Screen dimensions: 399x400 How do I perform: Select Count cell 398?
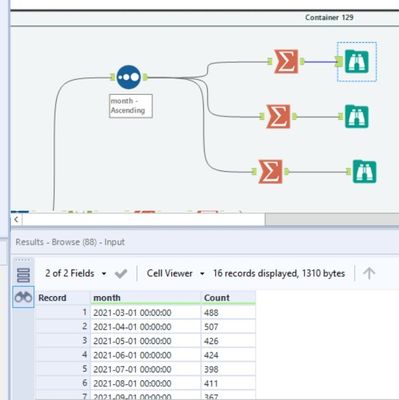pos(228,369)
